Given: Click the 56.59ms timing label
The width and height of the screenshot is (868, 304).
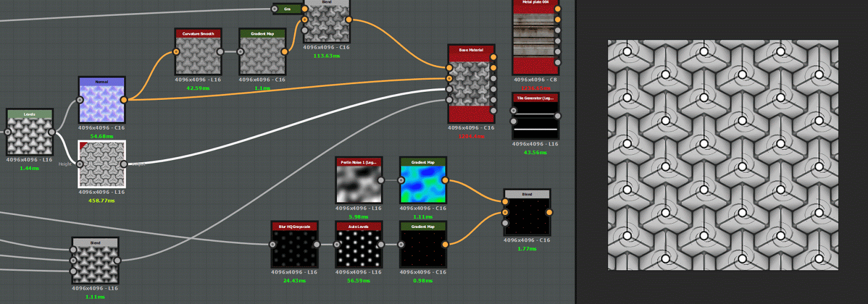Looking at the screenshot, I should coord(359,281).
